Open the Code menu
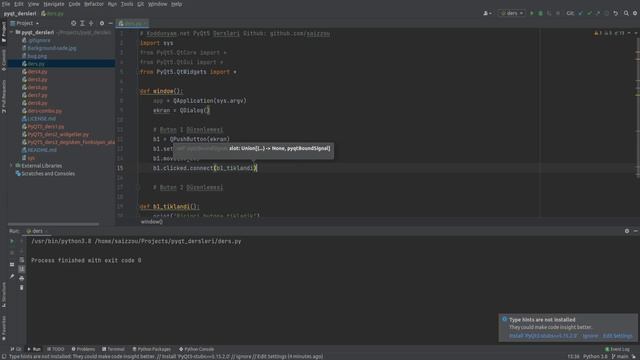The width and height of the screenshot is (640, 360). [74, 4]
